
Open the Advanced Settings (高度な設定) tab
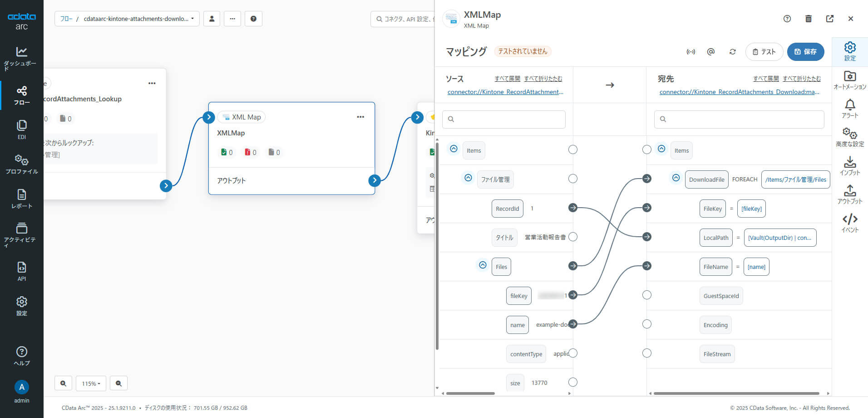pyautogui.click(x=850, y=138)
